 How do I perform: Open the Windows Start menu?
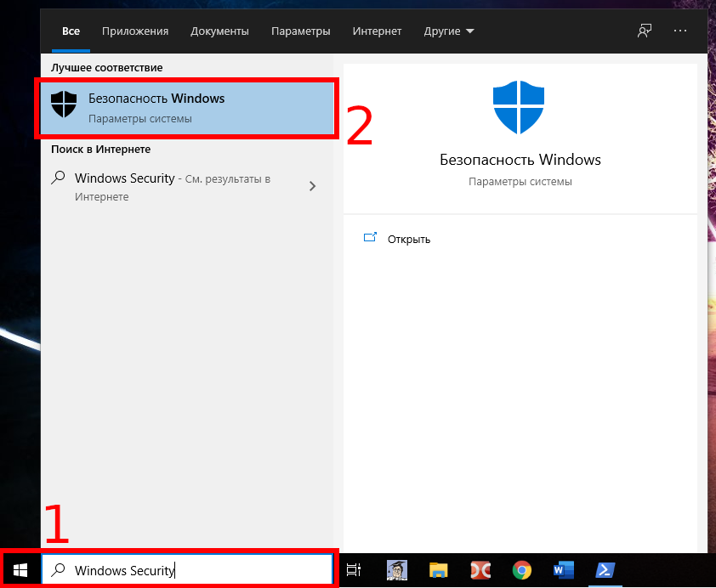tap(20, 570)
